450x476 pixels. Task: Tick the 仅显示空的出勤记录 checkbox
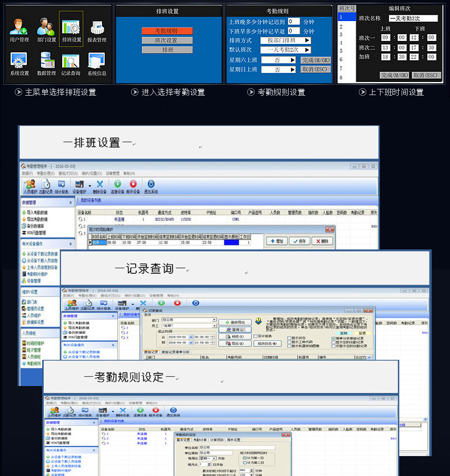(333, 346)
